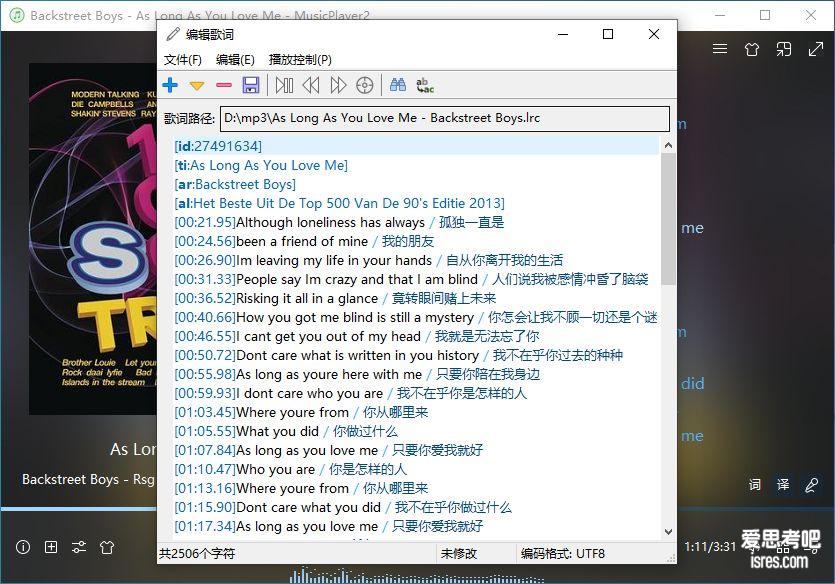Select the [id:27491634] line
The image size is (835, 584).
416,146
